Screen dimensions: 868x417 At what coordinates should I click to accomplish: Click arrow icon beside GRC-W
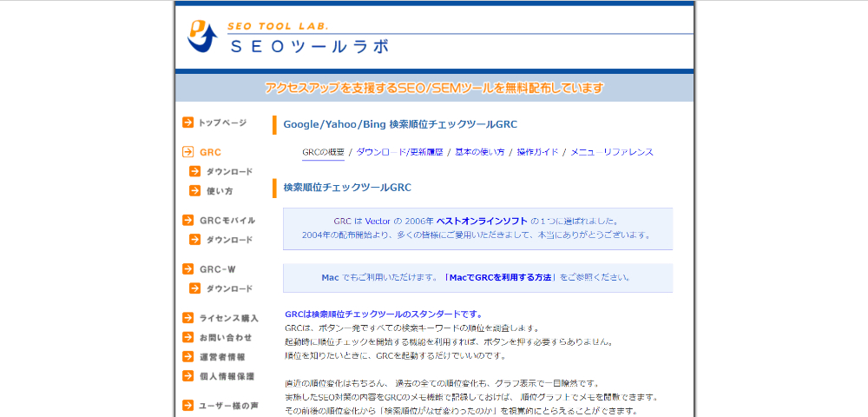[187, 269]
